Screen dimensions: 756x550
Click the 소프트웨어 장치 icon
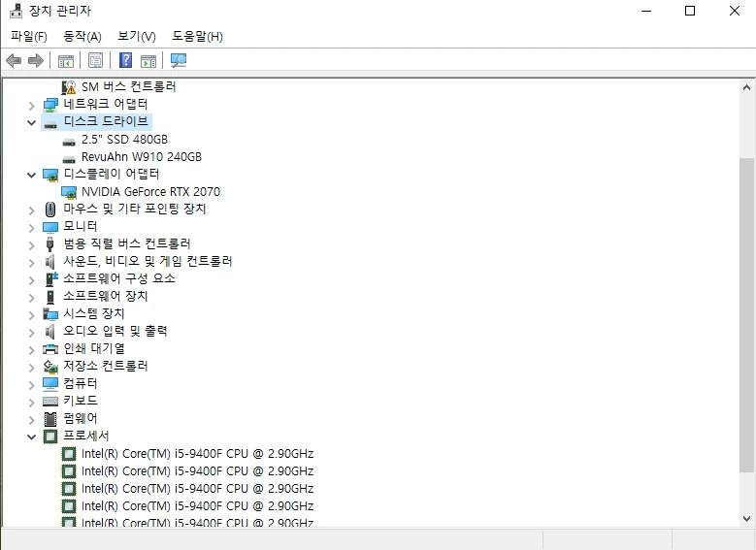click(x=50, y=297)
